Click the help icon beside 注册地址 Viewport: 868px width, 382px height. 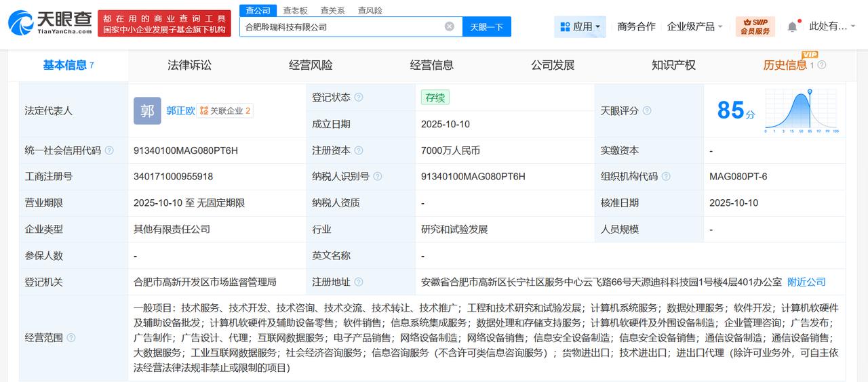click(359, 282)
